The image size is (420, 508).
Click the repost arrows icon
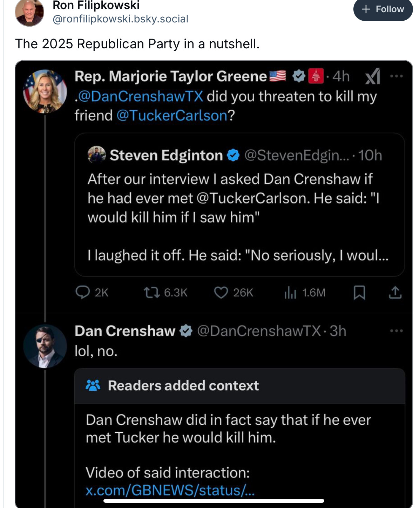click(151, 292)
